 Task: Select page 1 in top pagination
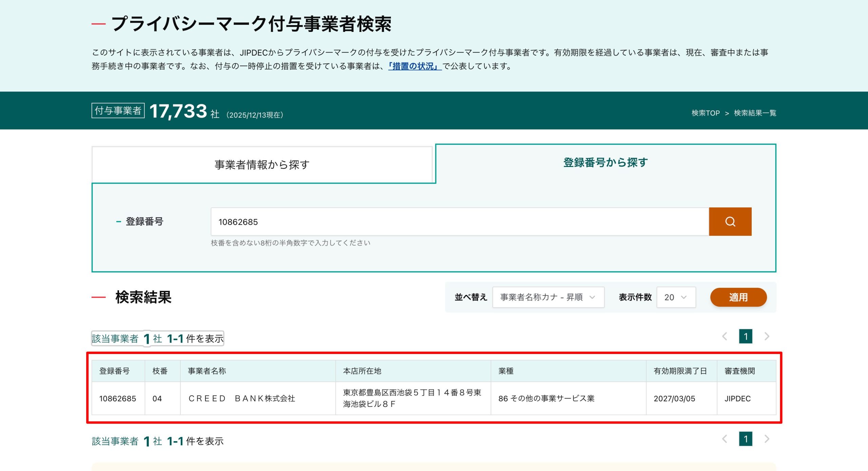[x=746, y=337]
